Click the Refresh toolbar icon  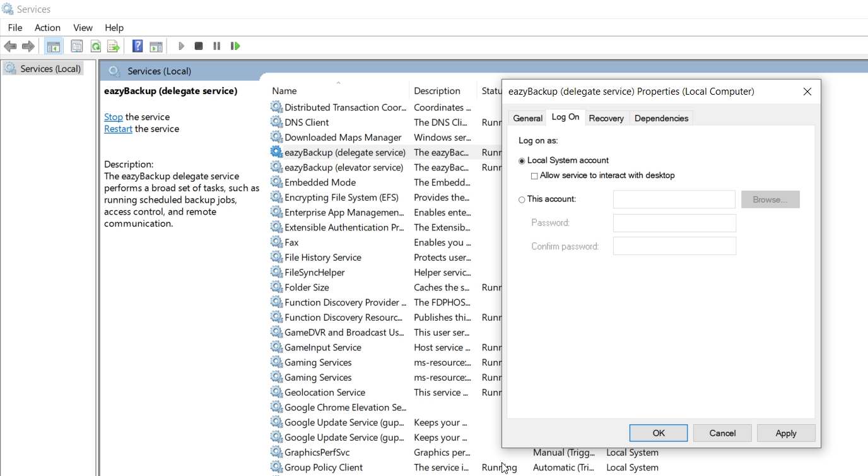[95, 46]
